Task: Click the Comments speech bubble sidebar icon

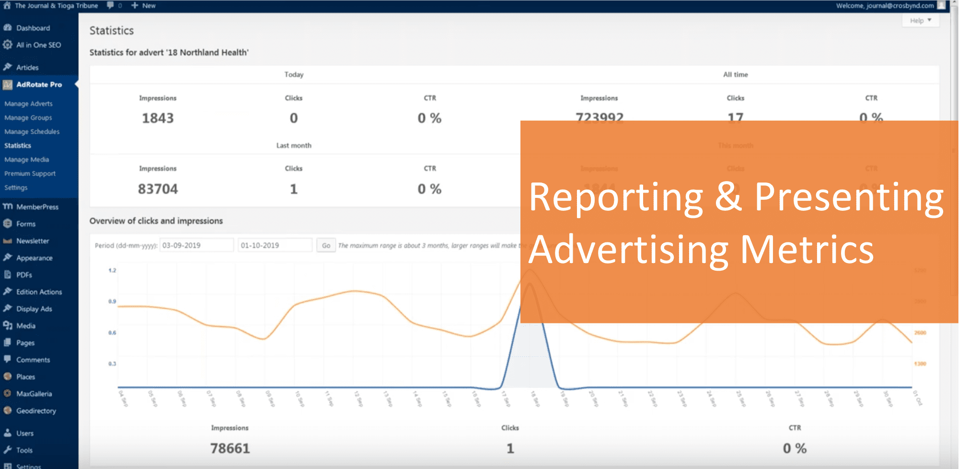Action: point(8,359)
